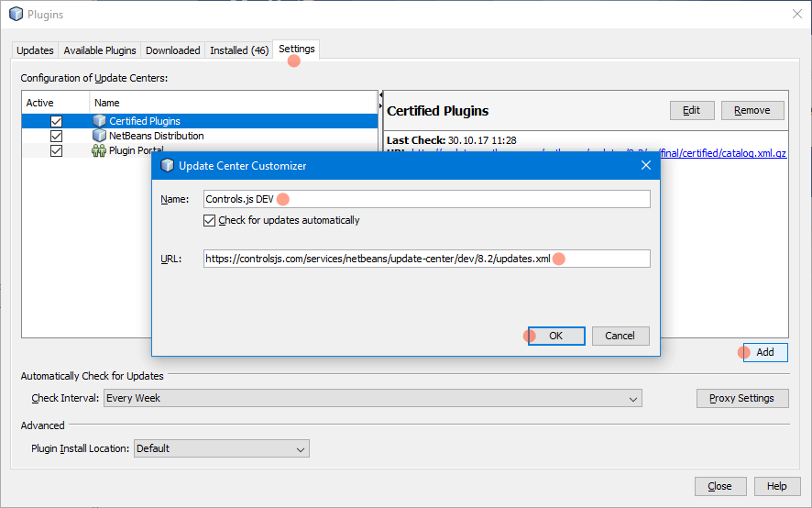Collapse the split pane using the arrow handle
This screenshot has height=508, width=812.
pyautogui.click(x=380, y=95)
